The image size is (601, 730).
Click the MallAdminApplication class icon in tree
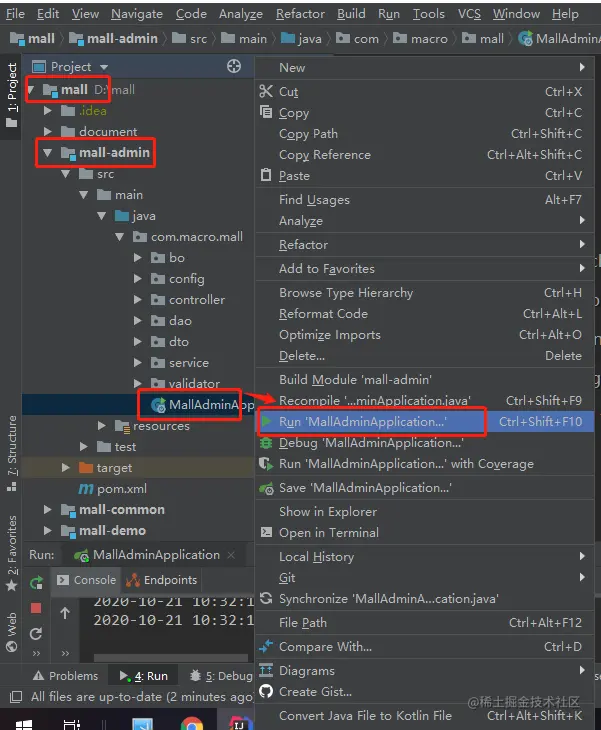pyautogui.click(x=158, y=405)
